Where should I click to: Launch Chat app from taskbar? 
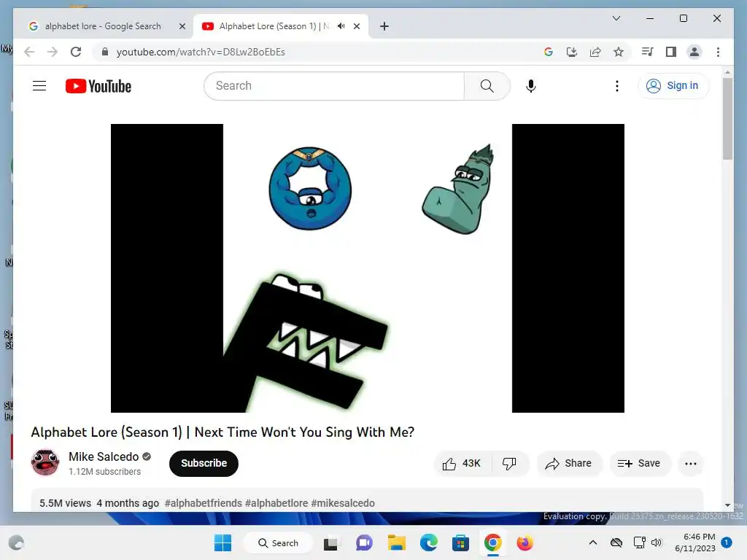tap(364, 542)
